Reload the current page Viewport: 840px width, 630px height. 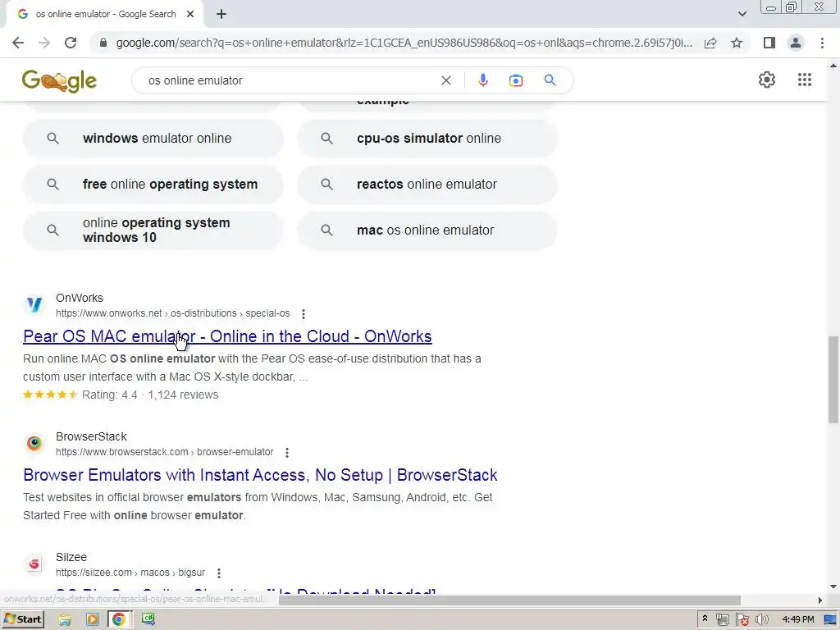[71, 43]
